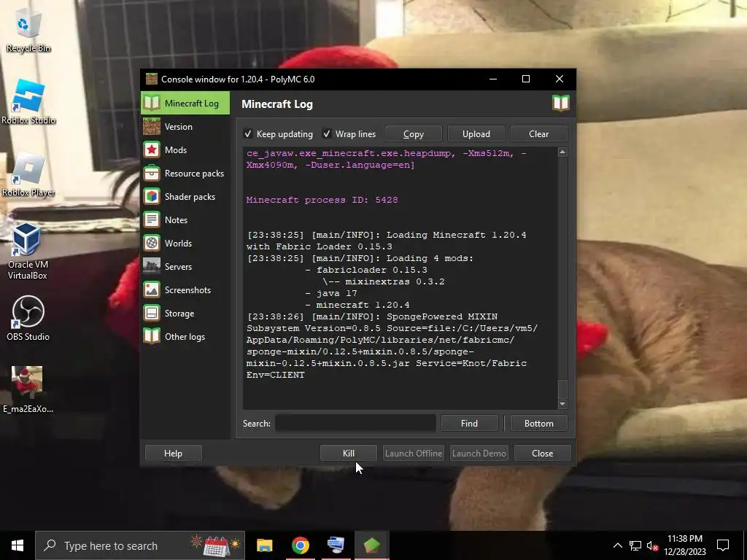This screenshot has height=560, width=747.
Task: Click the muted speaker tray icon
Action: pos(652,545)
